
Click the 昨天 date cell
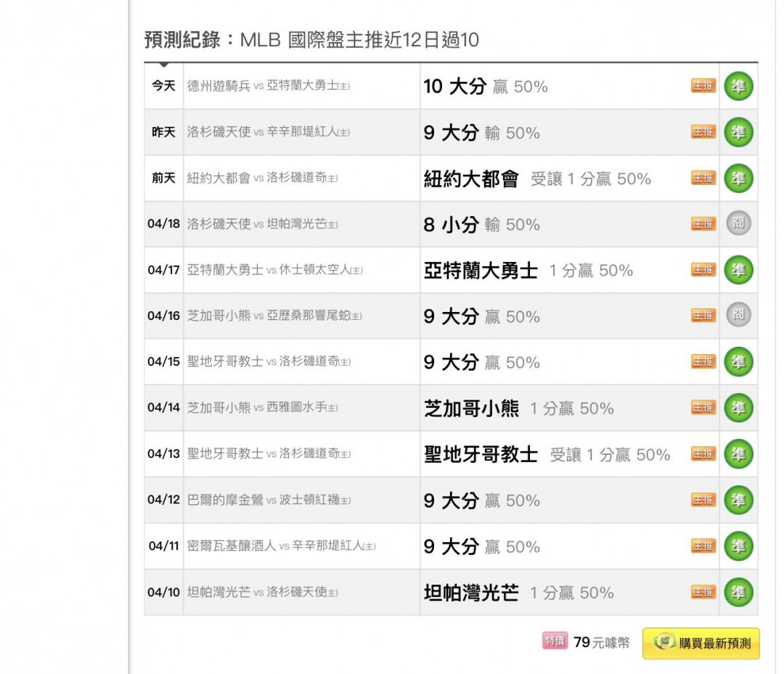[x=164, y=132]
